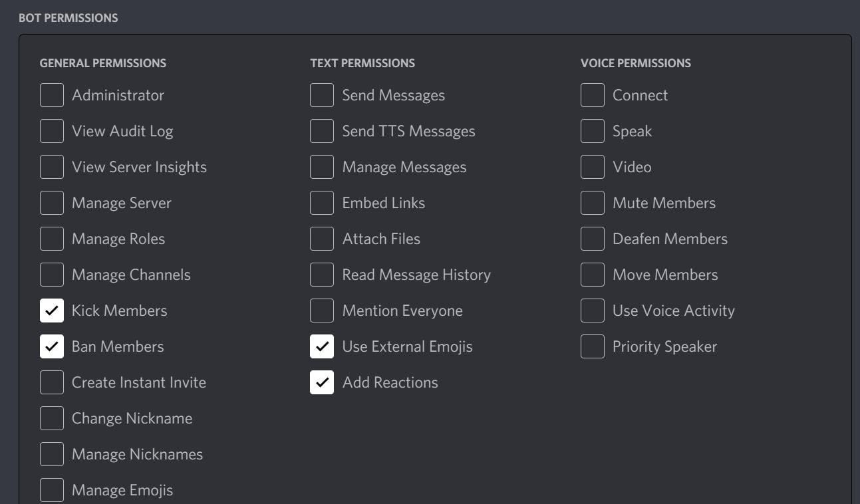The width and height of the screenshot is (860, 504).
Task: Allow the bot to Create Instant Invite
Action: coord(51,382)
